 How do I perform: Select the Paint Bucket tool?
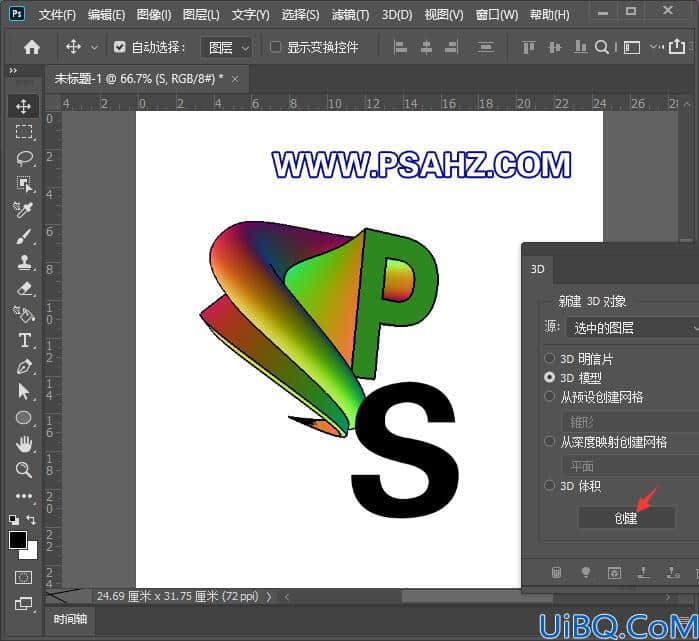coord(23,314)
